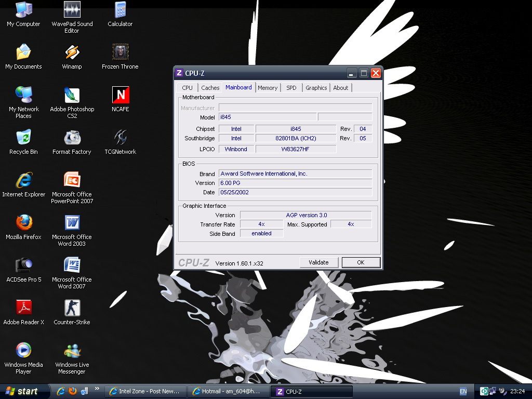Select the Mainboard tab
The height and width of the screenshot is (399, 532).
pyautogui.click(x=238, y=87)
